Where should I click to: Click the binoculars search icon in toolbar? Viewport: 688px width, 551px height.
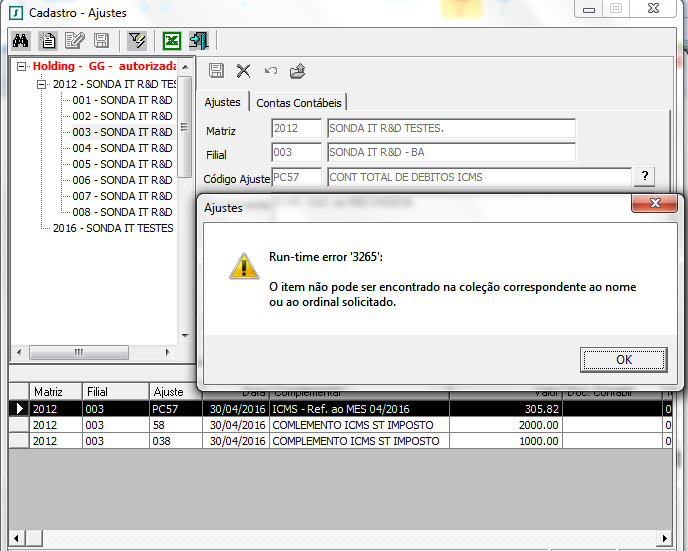click(x=21, y=41)
